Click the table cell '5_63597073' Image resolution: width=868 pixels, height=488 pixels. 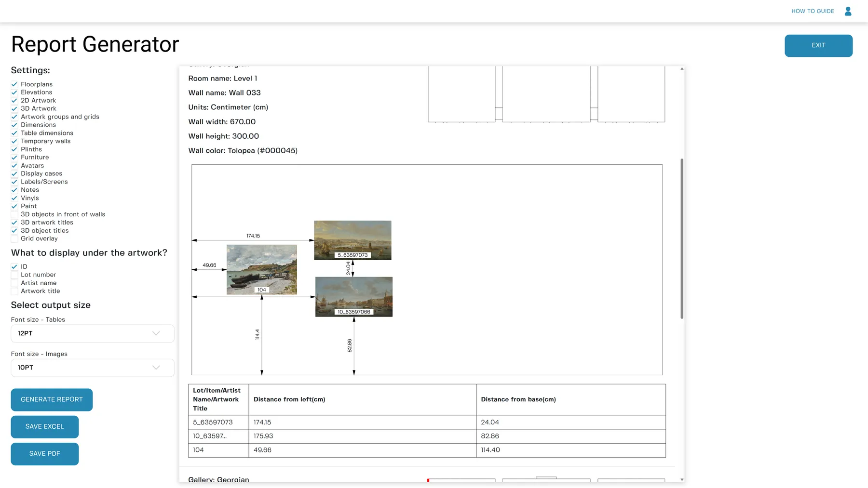pyautogui.click(x=218, y=422)
